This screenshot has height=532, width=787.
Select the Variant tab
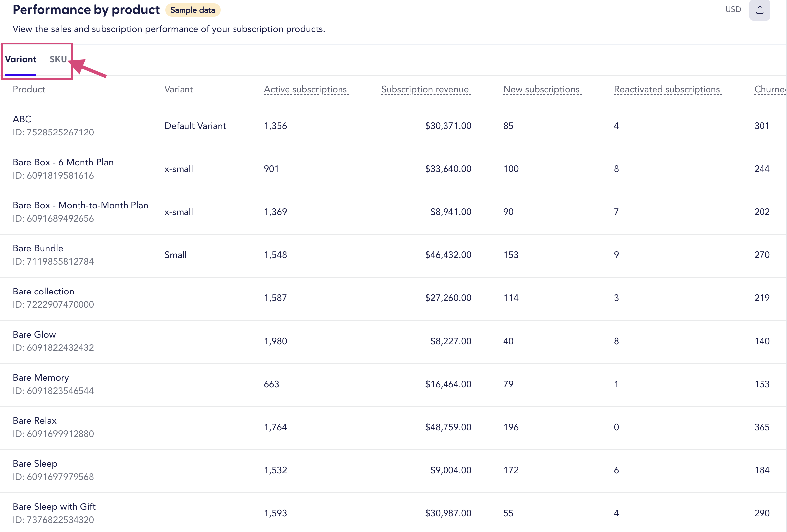[20, 59]
